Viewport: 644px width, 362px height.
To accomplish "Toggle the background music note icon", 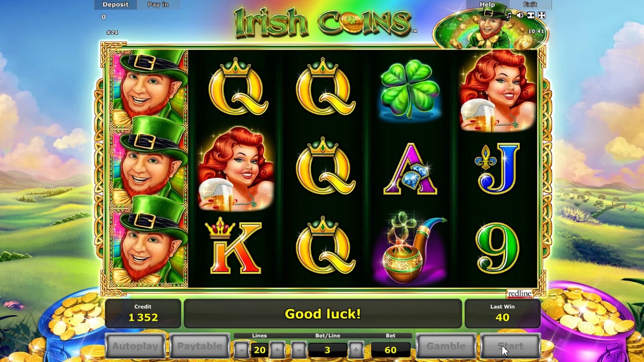I will click(x=509, y=16).
